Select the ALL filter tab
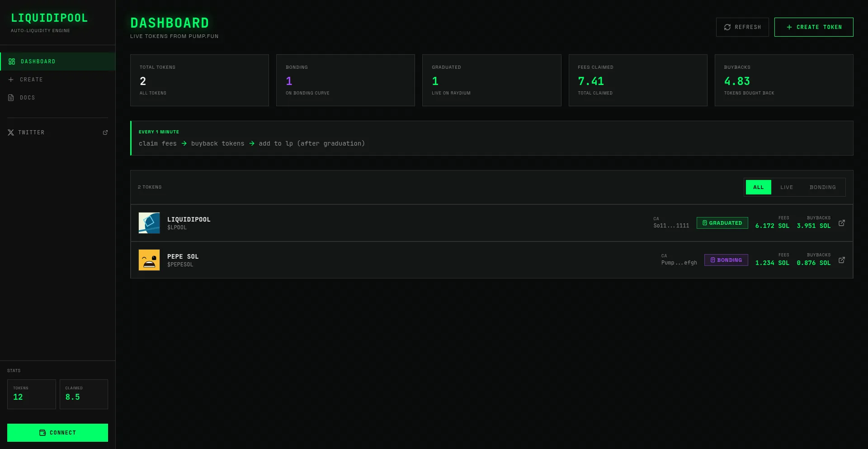Viewport: 868px width, 449px height. (758, 187)
